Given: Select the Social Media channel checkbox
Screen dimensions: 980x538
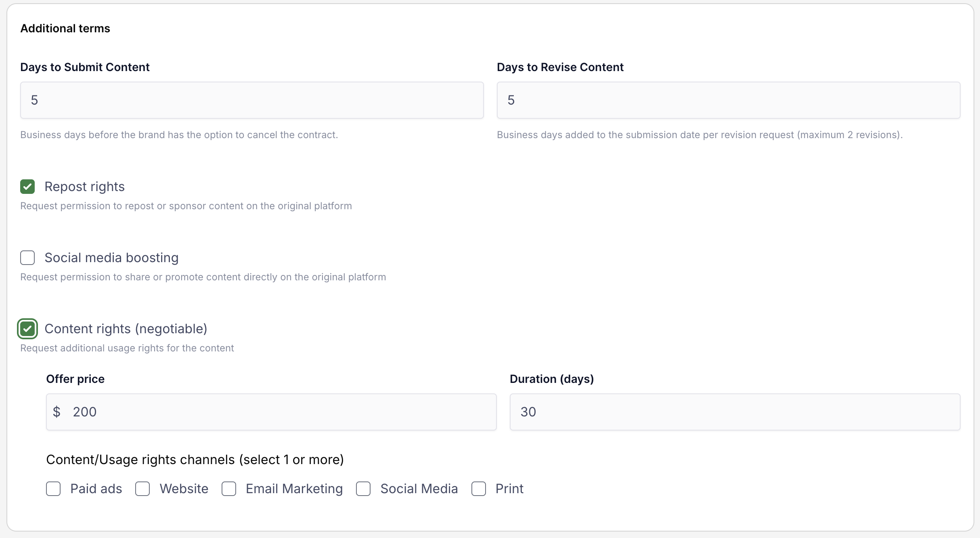Looking at the screenshot, I should pos(363,489).
